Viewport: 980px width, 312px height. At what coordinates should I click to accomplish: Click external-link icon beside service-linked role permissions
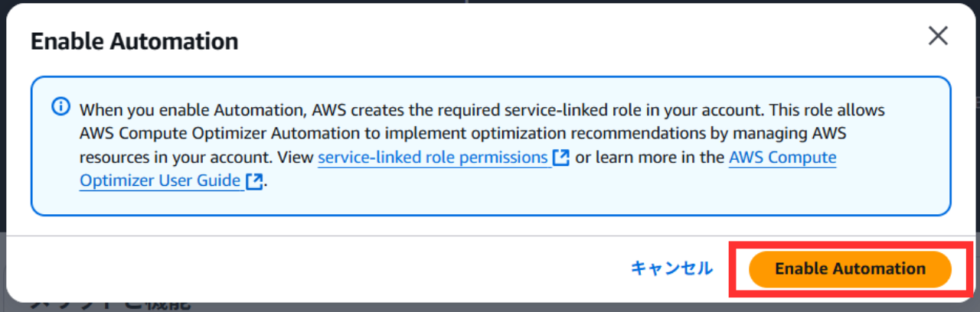tap(561, 158)
